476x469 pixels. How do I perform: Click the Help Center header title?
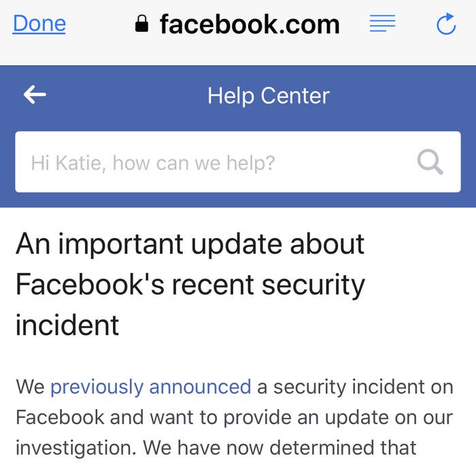pos(269,96)
